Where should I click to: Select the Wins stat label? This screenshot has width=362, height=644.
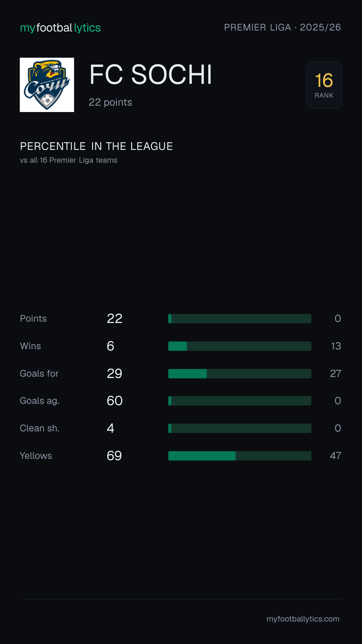[x=31, y=346]
